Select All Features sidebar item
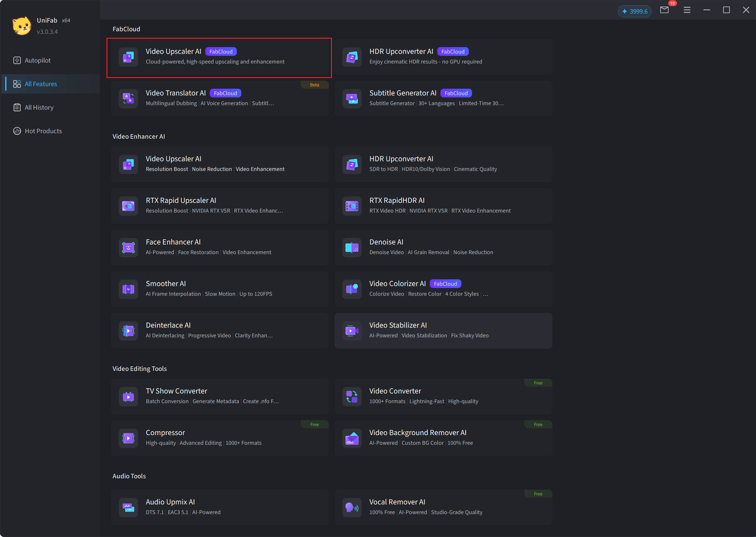The width and height of the screenshot is (756, 537). [41, 84]
